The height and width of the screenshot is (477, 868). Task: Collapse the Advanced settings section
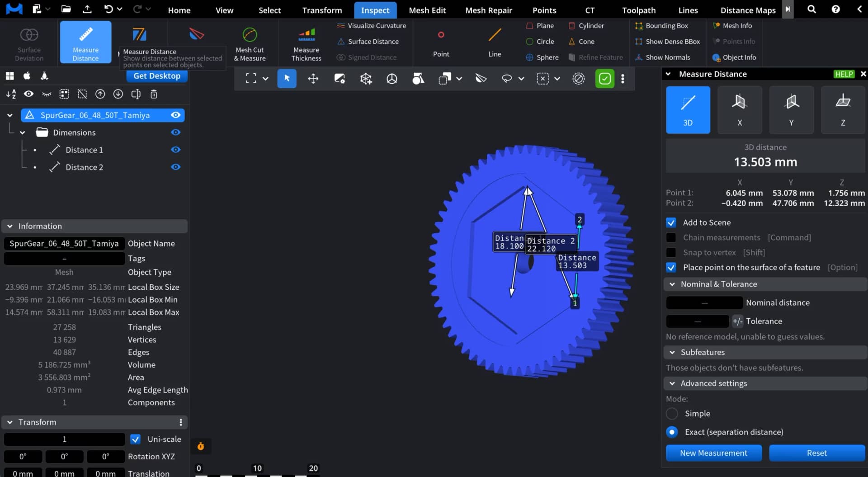point(672,384)
